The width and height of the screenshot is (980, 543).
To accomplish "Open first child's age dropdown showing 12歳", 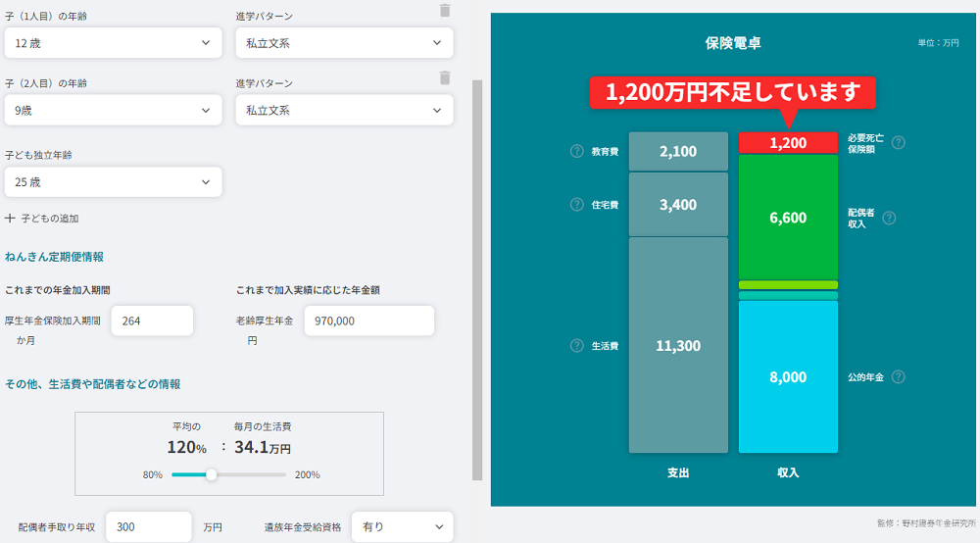I will click(113, 43).
